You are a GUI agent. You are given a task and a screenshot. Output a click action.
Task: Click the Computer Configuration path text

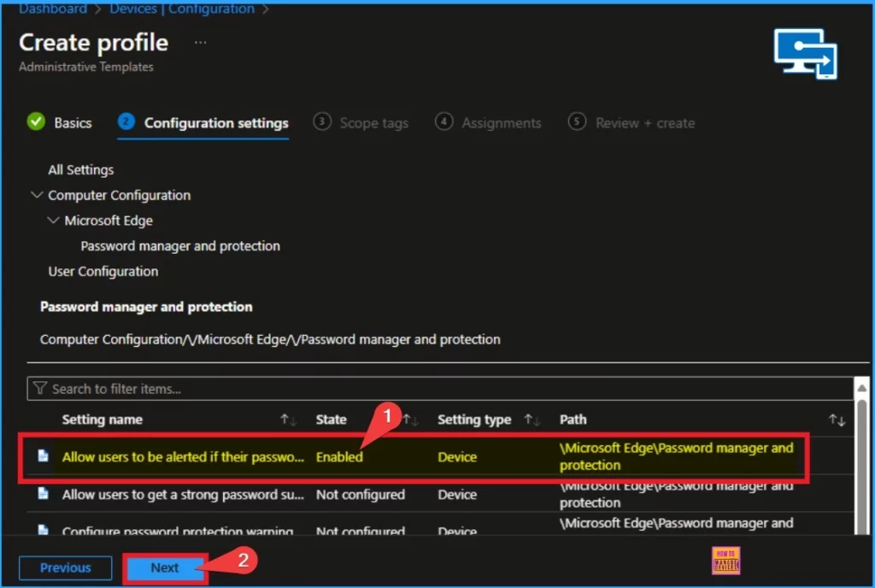click(x=270, y=339)
